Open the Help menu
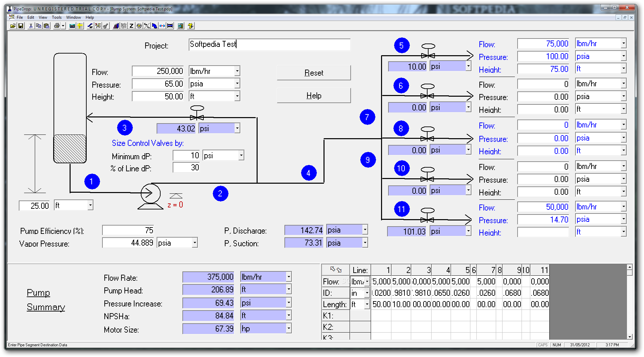644x357 pixels. click(x=90, y=17)
